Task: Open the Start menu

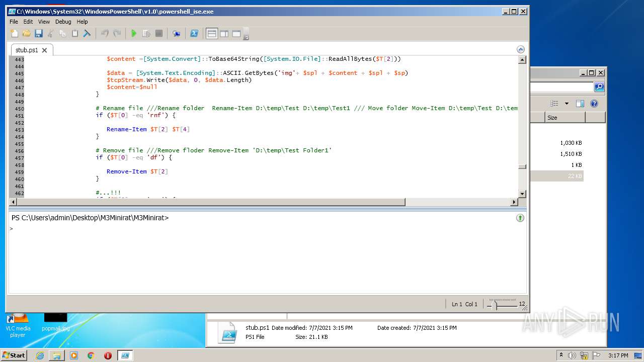Action: coord(14,355)
